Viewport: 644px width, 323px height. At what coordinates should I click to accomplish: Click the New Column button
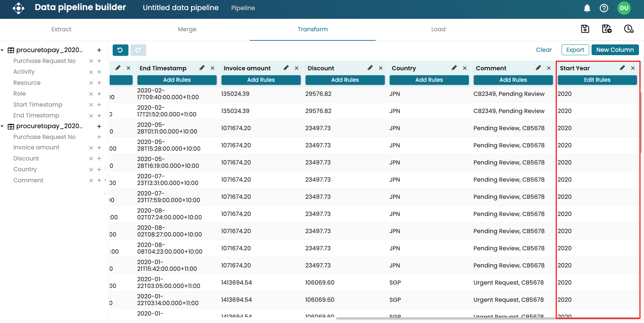point(615,50)
